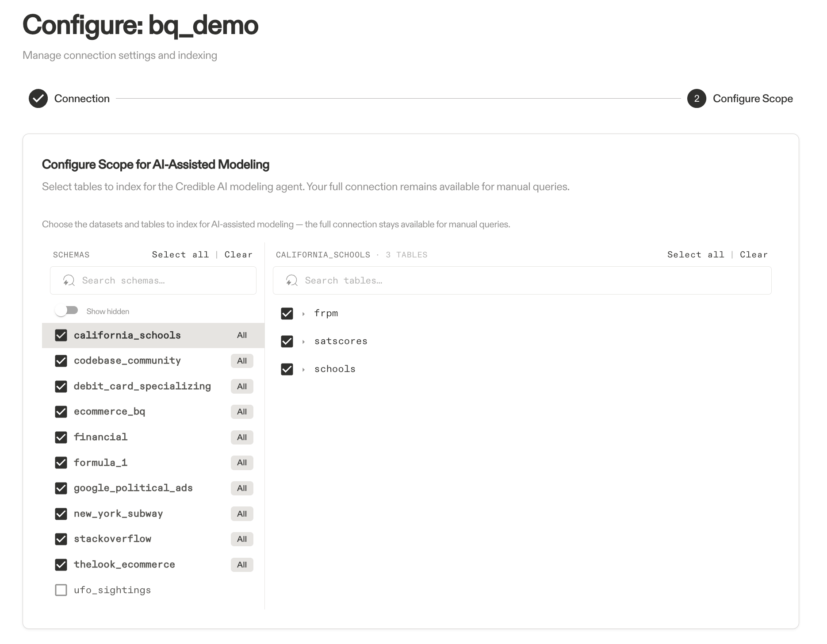Click the All badge for formula_1
Viewport: 827px width, 644px height.
click(242, 463)
